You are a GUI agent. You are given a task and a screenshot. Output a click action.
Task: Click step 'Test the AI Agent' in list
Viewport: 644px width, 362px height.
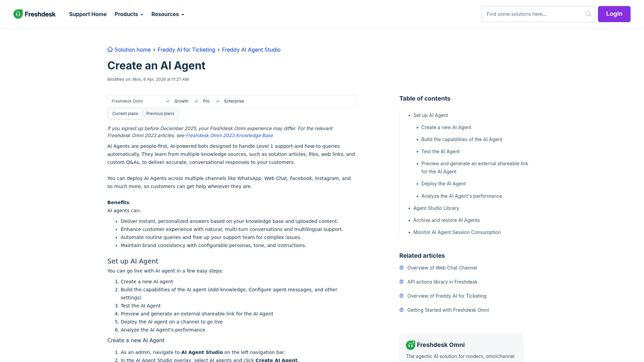pyautogui.click(x=141, y=306)
